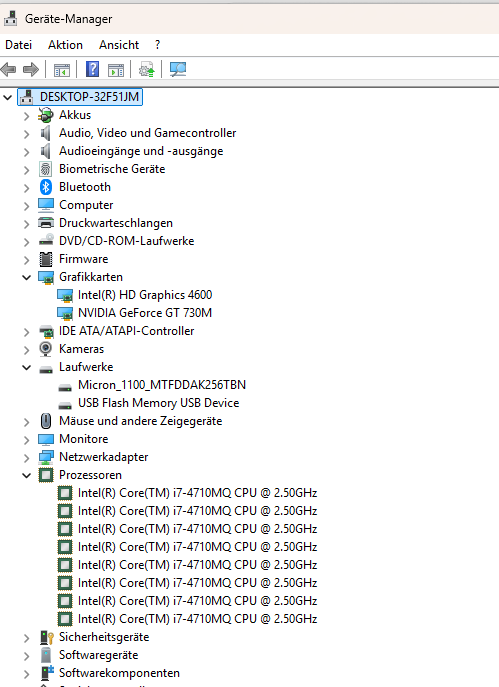Expand the Bluetooth category

(x=26, y=188)
